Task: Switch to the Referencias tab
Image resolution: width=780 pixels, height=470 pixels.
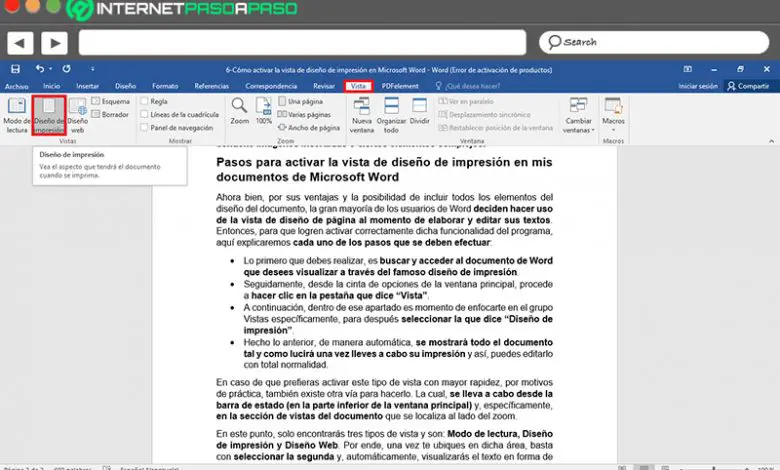Action: 211,86
